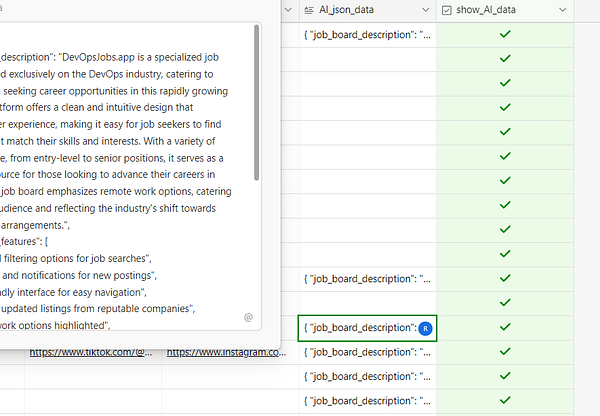Toggle show_AI_data checkbox in the second row

(505, 59)
